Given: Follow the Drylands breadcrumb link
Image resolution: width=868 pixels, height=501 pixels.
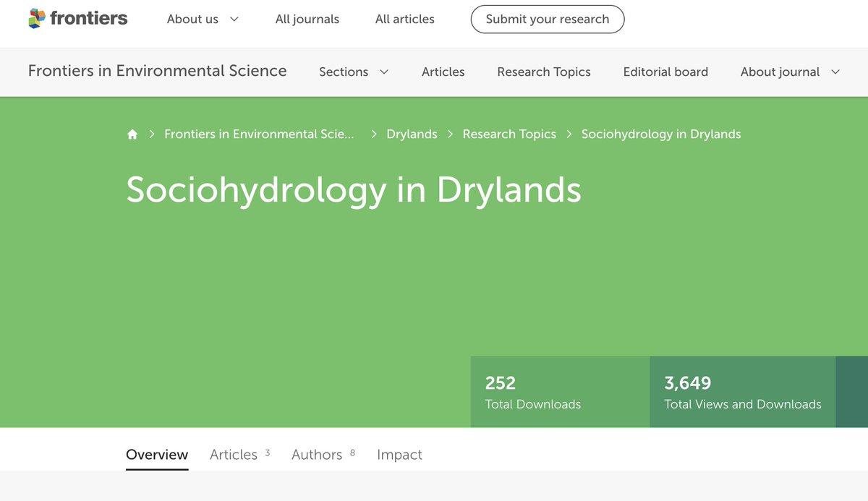Looking at the screenshot, I should [x=412, y=134].
